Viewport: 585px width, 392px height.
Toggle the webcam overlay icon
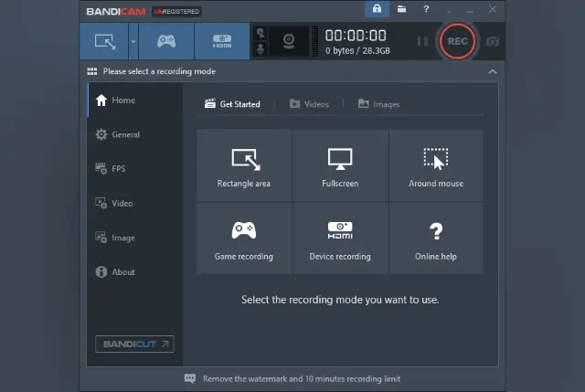point(288,41)
